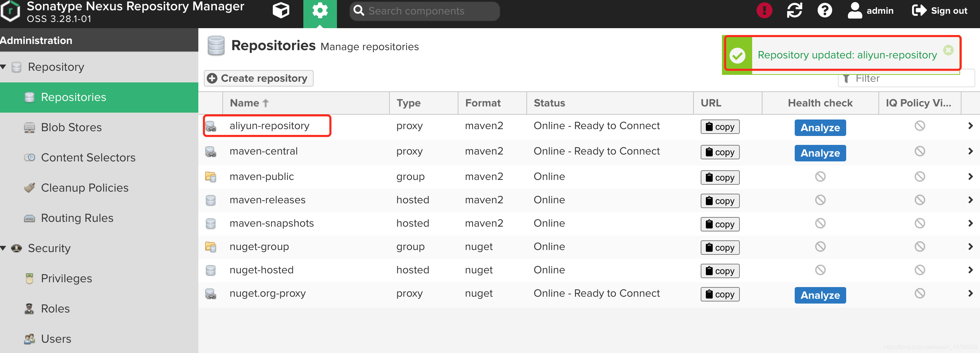
Task: Click Analyze for maven-central
Action: (x=820, y=153)
